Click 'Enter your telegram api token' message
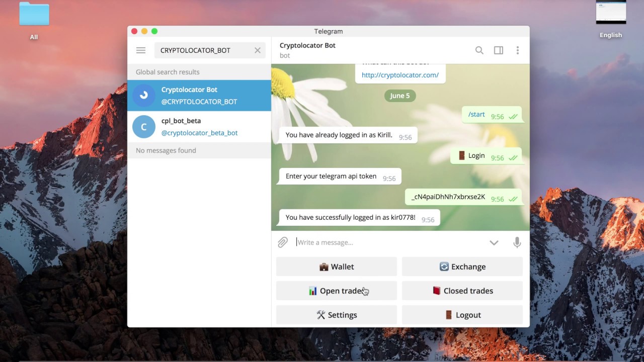The image size is (644, 362). pyautogui.click(x=340, y=176)
